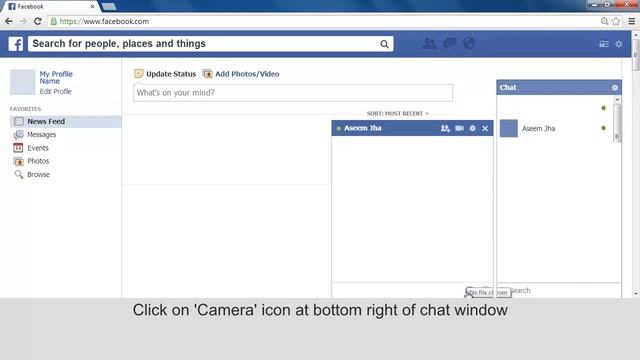
Task: Click the Facebook logo home icon
Action: pyautogui.click(x=16, y=44)
